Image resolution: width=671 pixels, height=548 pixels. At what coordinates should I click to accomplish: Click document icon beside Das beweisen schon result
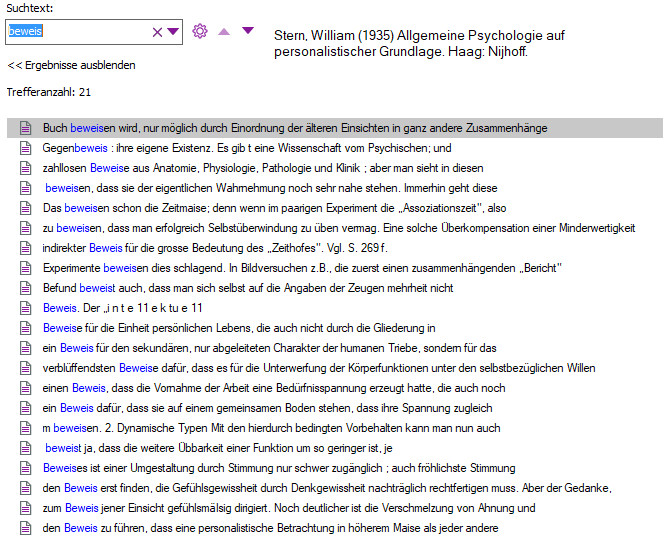(26, 208)
